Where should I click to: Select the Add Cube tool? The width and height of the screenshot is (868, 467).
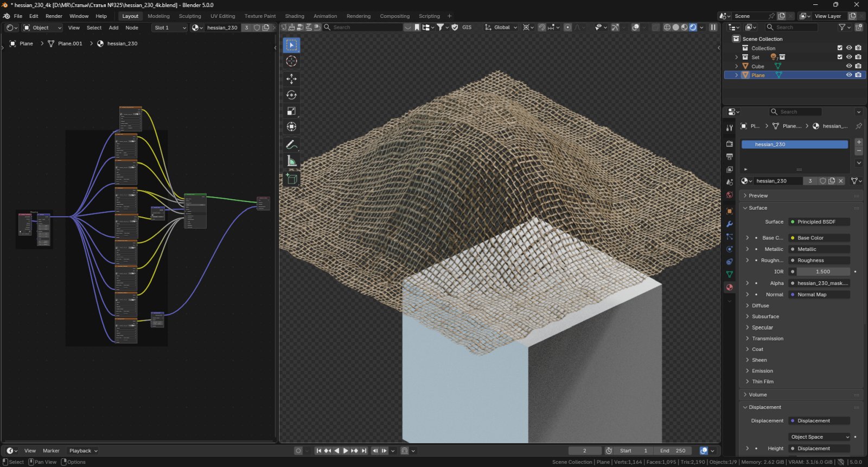(x=291, y=179)
